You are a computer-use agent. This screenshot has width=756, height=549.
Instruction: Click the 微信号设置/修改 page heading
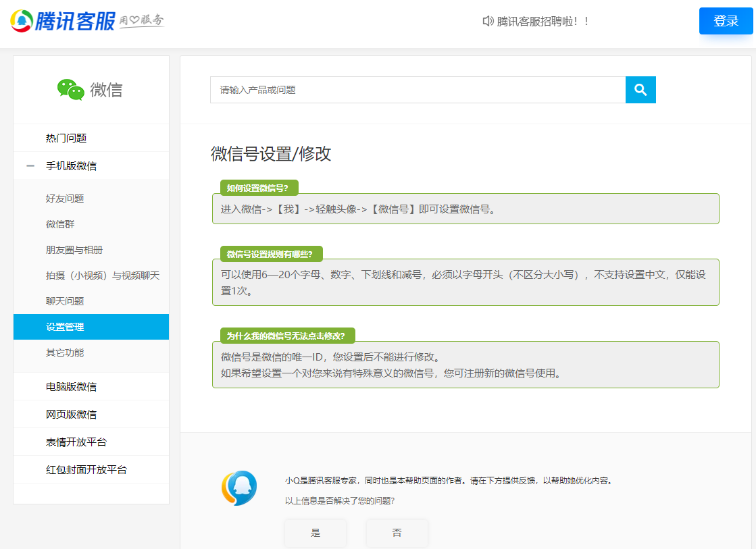pyautogui.click(x=270, y=154)
